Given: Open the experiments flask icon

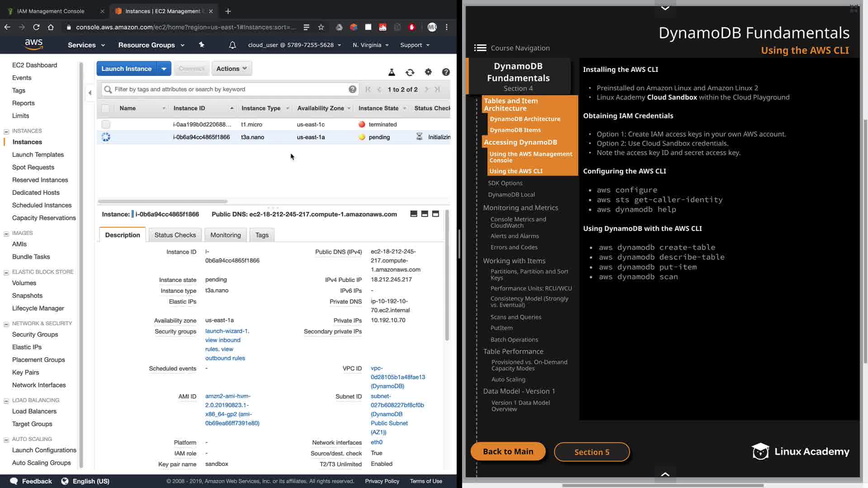Looking at the screenshot, I should (392, 72).
